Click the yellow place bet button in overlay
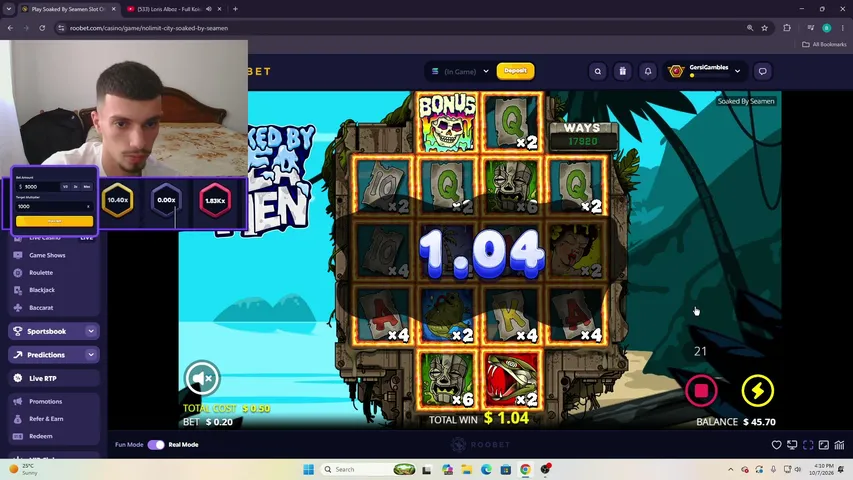 pos(54,221)
